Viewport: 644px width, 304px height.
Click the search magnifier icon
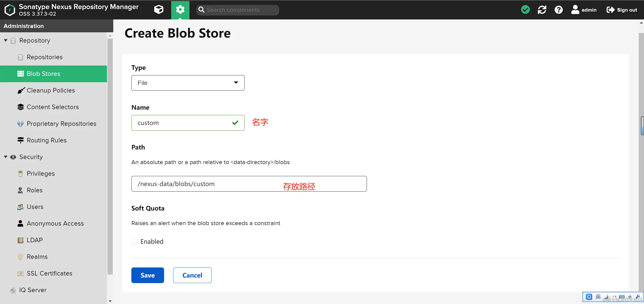coord(201,10)
